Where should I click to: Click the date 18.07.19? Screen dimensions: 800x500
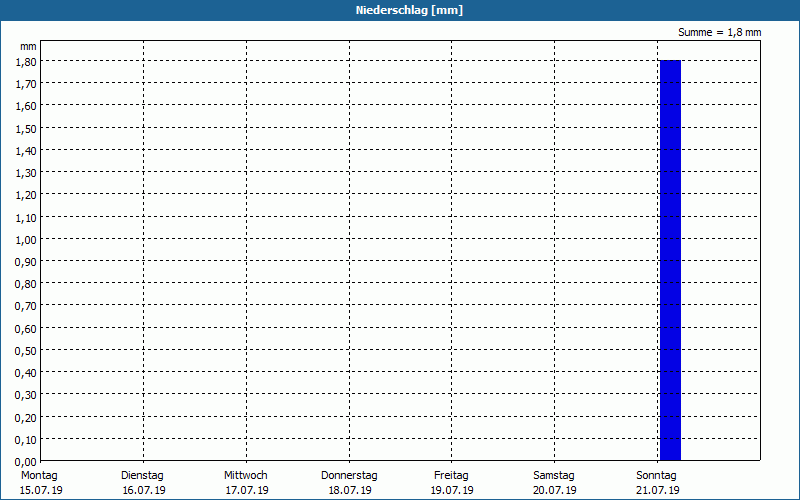coord(350,490)
